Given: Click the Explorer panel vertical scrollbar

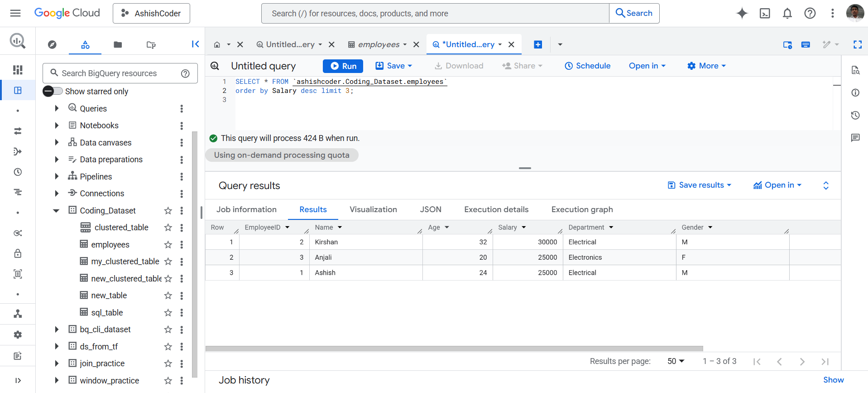Looking at the screenshot, I should (195, 254).
